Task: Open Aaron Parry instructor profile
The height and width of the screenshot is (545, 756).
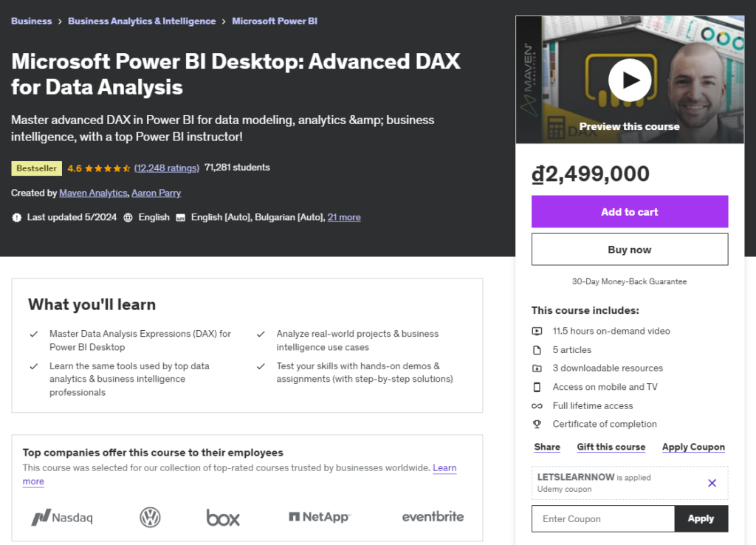Action: (x=156, y=193)
